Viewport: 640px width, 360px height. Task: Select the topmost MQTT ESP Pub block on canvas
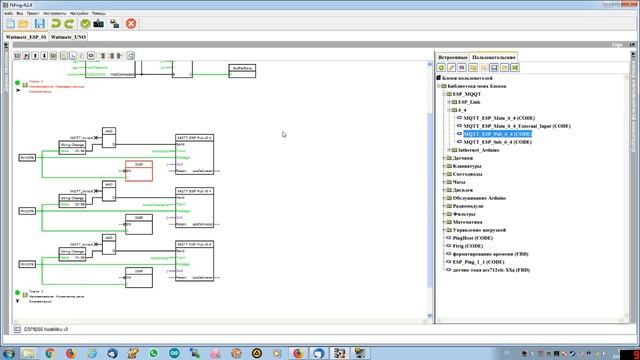(194, 154)
